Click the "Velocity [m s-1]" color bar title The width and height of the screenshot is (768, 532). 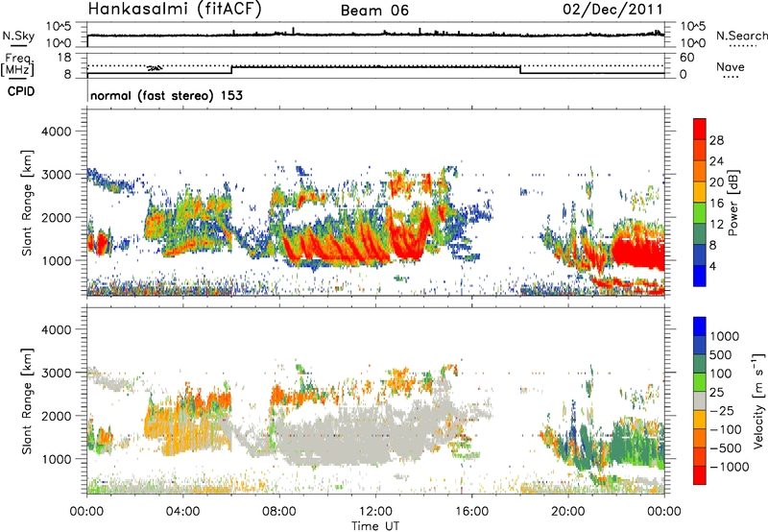[x=758, y=400]
